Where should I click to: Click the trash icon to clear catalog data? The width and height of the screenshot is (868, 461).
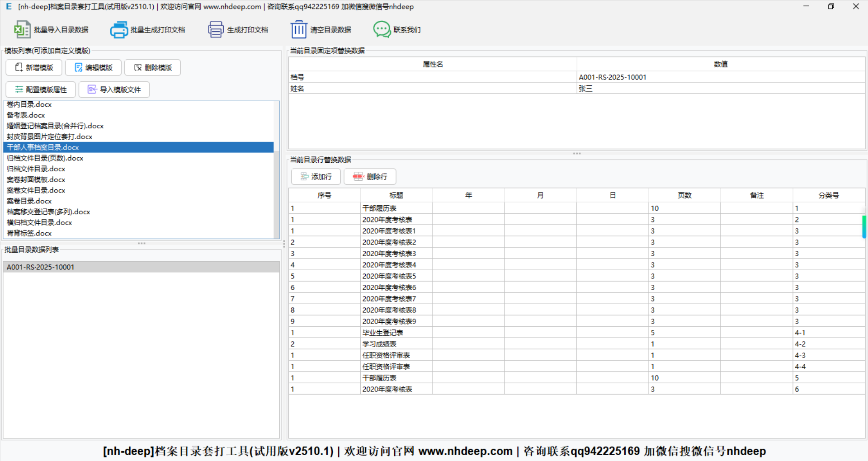click(x=298, y=30)
